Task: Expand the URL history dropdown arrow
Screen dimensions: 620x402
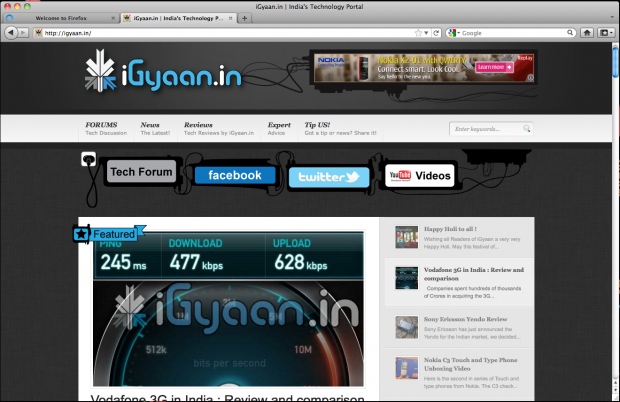Action: [428, 33]
